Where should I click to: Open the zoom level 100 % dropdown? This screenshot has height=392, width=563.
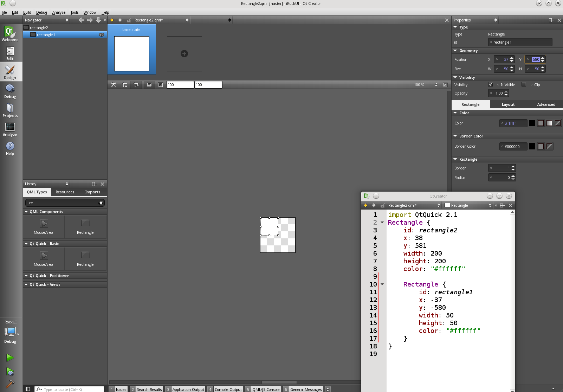426,85
